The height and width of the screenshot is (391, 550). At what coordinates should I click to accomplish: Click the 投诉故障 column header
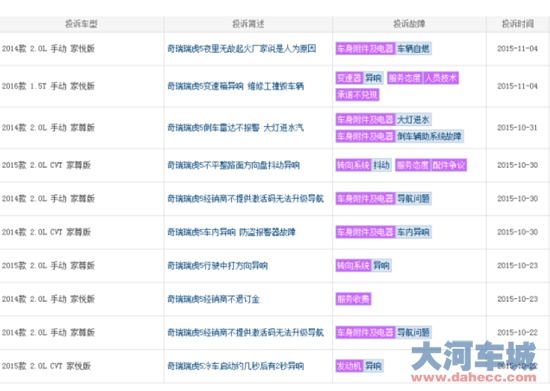409,24
